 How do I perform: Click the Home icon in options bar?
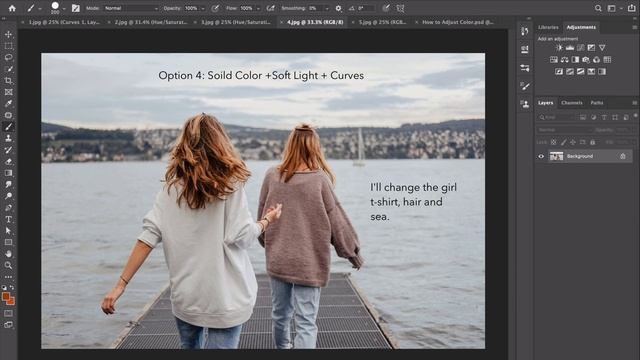pos(12,8)
